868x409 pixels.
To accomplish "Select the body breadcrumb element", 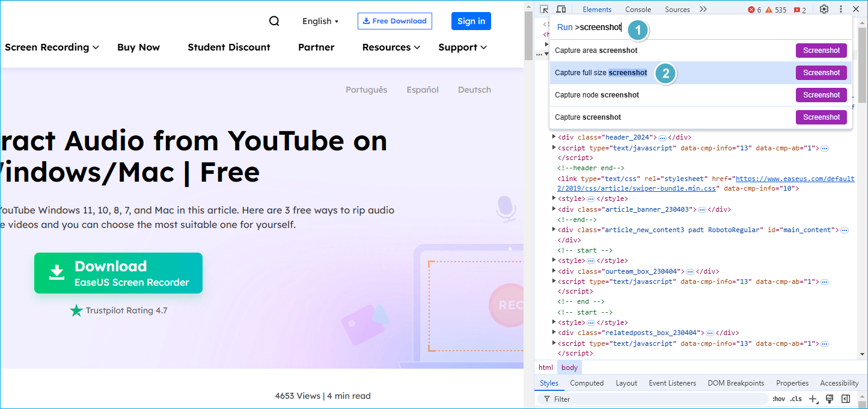I will (x=570, y=367).
